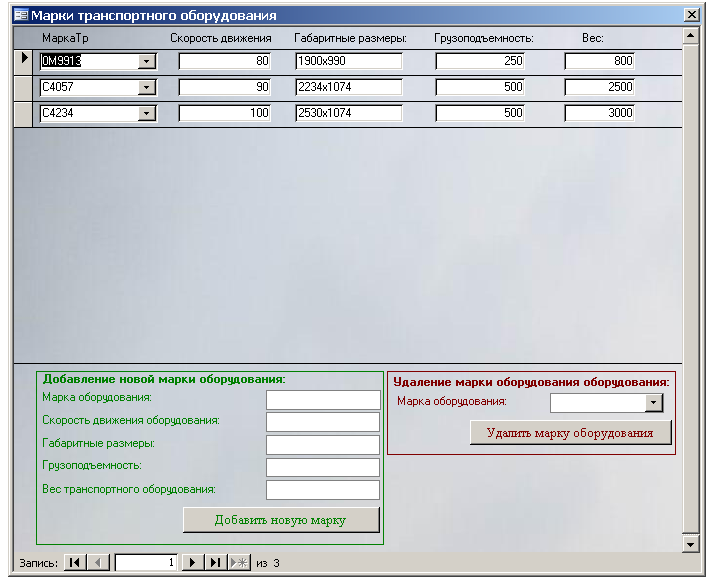Open the C4057 brand dropdown
The image size is (712, 579).
click(x=147, y=87)
